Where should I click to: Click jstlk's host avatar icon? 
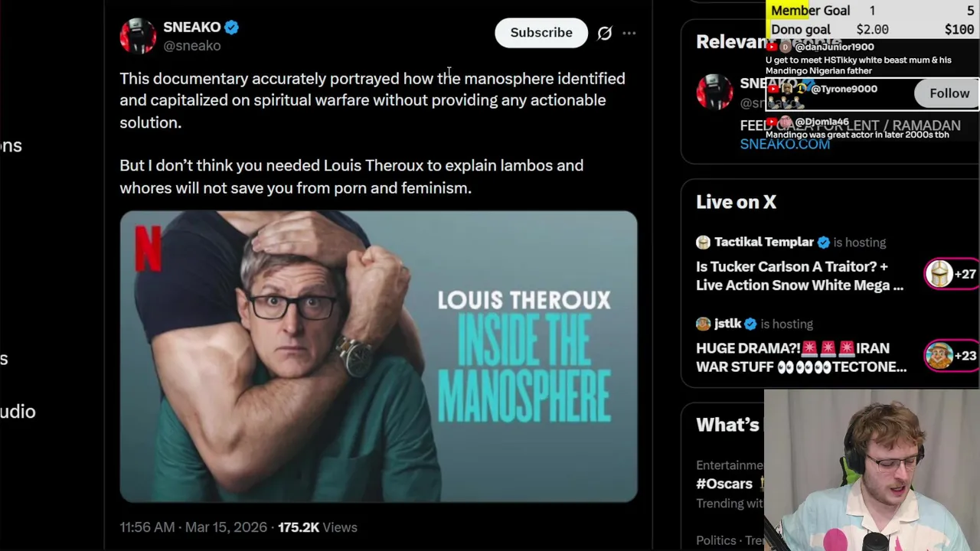[x=703, y=324]
